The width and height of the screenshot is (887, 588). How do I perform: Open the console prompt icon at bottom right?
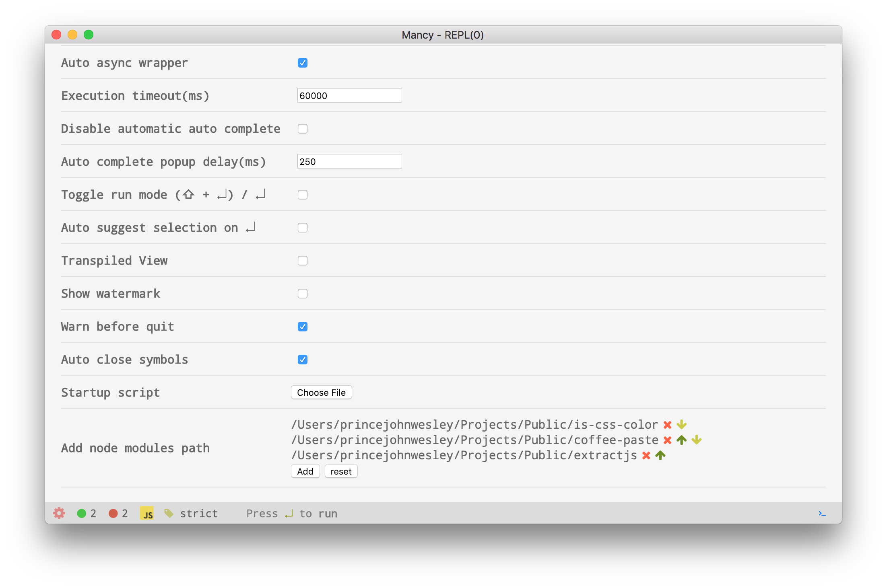(822, 514)
